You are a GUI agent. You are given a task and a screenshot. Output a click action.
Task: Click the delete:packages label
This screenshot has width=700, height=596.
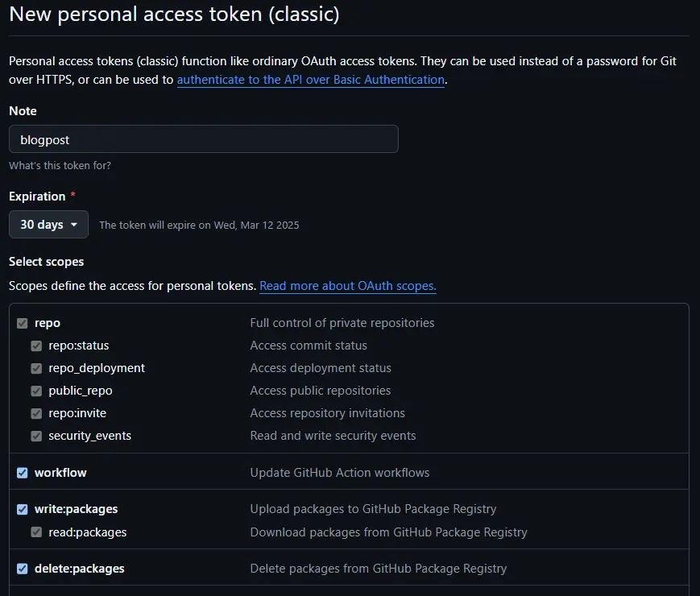pos(80,569)
